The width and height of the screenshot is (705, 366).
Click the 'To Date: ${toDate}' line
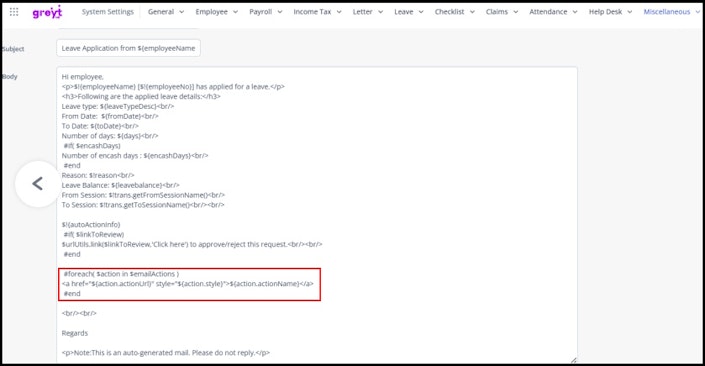100,126
